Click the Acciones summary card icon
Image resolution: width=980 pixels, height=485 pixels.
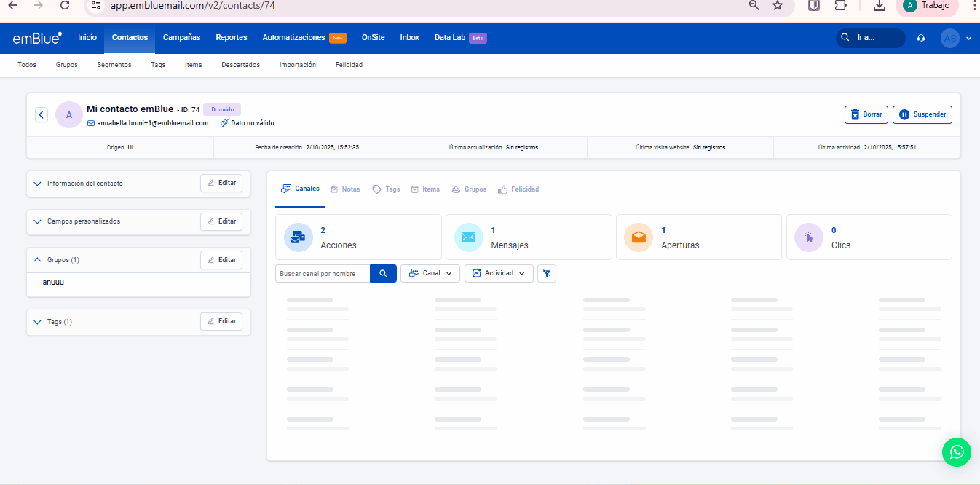(298, 237)
